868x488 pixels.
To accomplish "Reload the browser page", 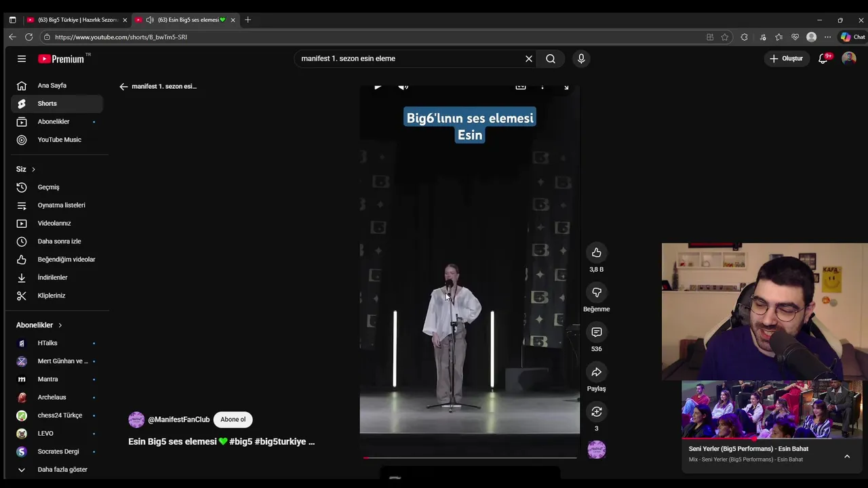I will 28,37.
